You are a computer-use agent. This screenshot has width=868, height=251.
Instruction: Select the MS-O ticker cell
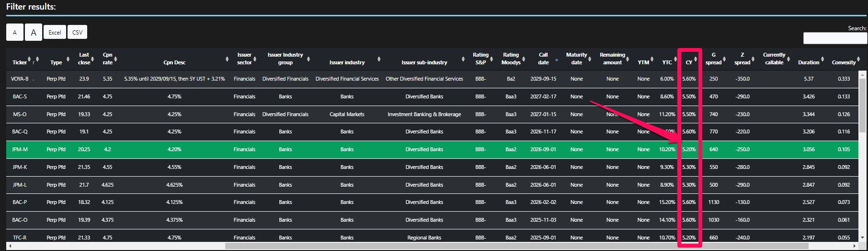[x=20, y=114]
